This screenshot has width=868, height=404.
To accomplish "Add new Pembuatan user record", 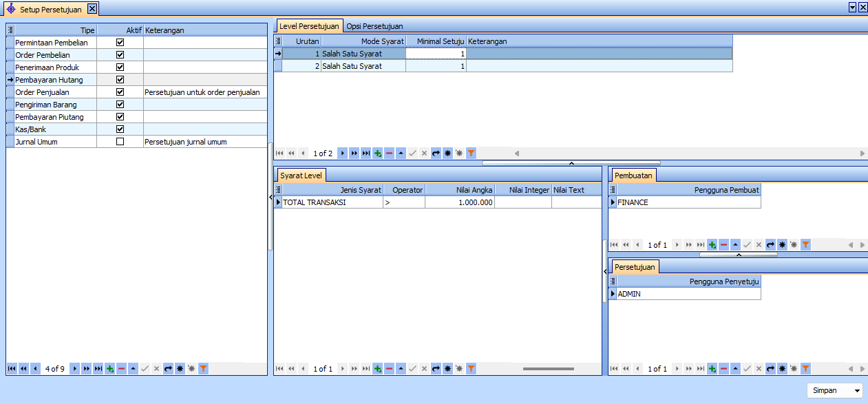I will point(712,245).
